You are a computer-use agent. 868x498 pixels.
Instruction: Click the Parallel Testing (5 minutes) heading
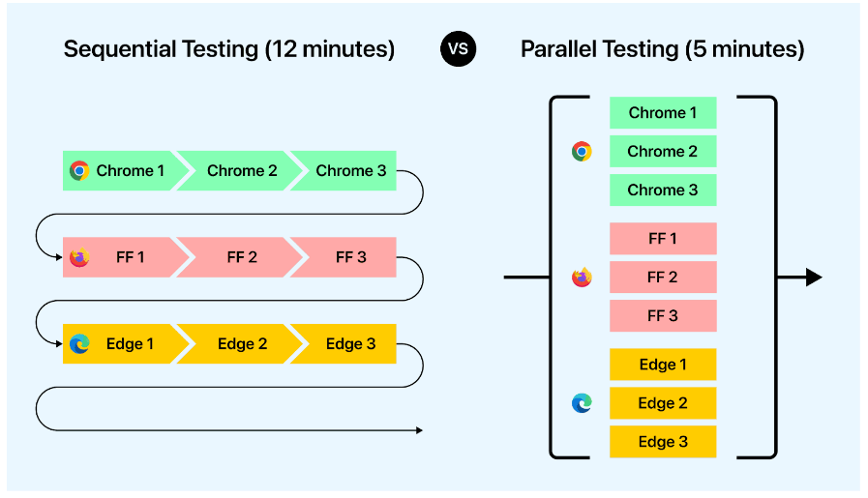pos(662,49)
